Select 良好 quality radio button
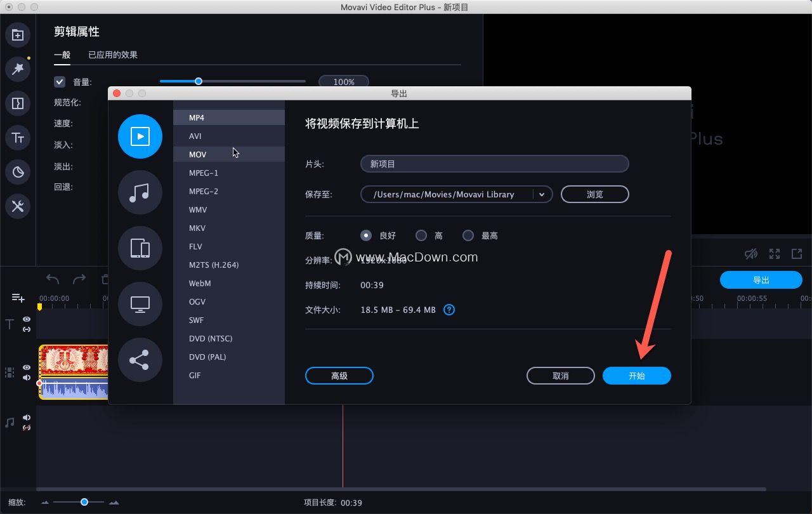Screen dimensions: 812x514 366,235
